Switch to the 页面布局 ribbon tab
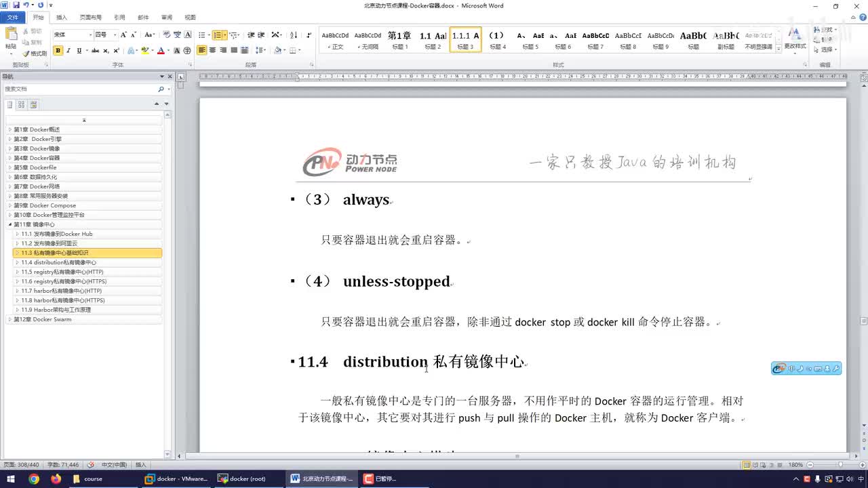 (x=90, y=18)
